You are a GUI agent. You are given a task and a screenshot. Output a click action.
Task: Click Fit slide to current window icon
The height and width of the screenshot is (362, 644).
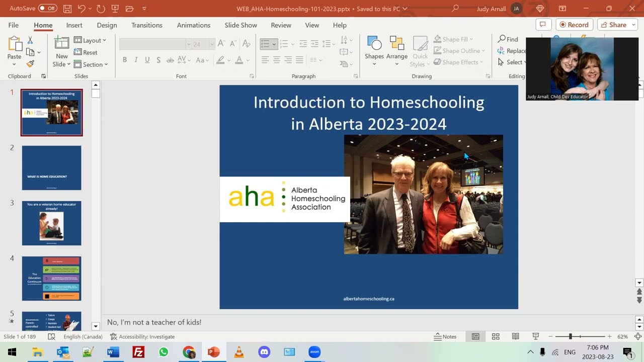[x=638, y=336]
